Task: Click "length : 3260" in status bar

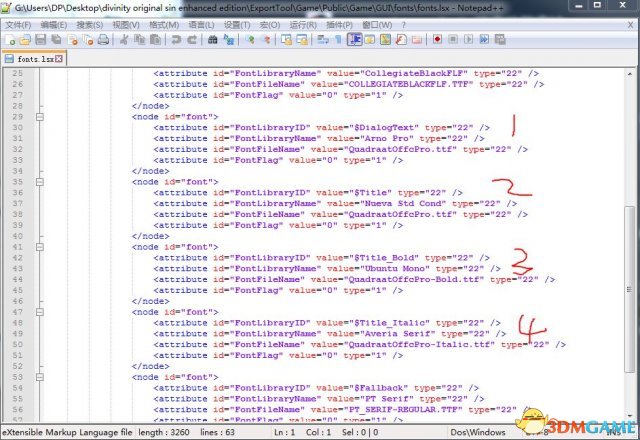Action: (x=164, y=432)
